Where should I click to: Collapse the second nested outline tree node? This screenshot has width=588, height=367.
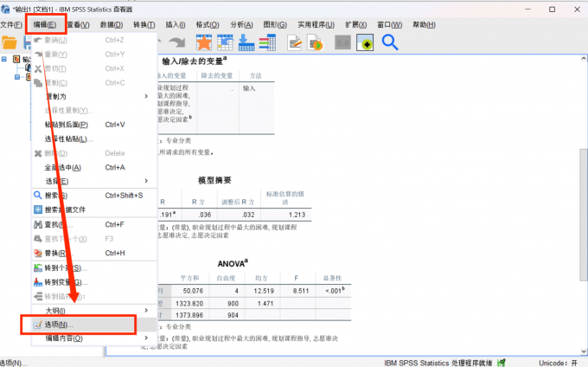(x=17, y=77)
